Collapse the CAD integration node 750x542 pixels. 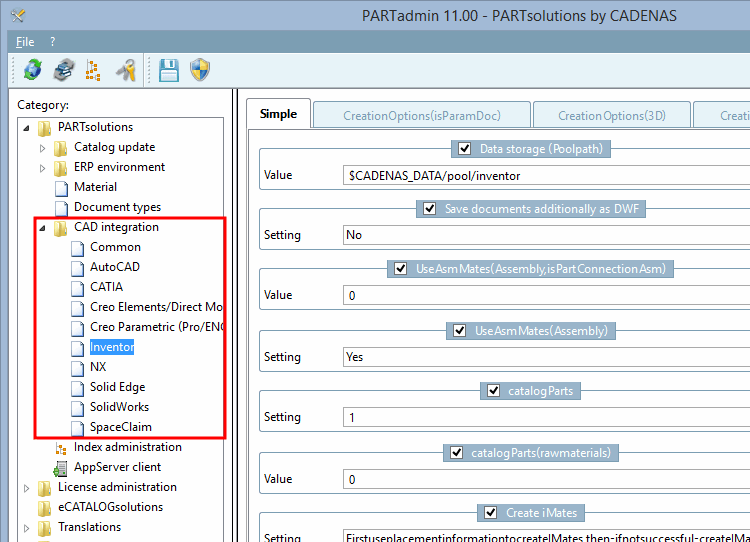coord(43,228)
